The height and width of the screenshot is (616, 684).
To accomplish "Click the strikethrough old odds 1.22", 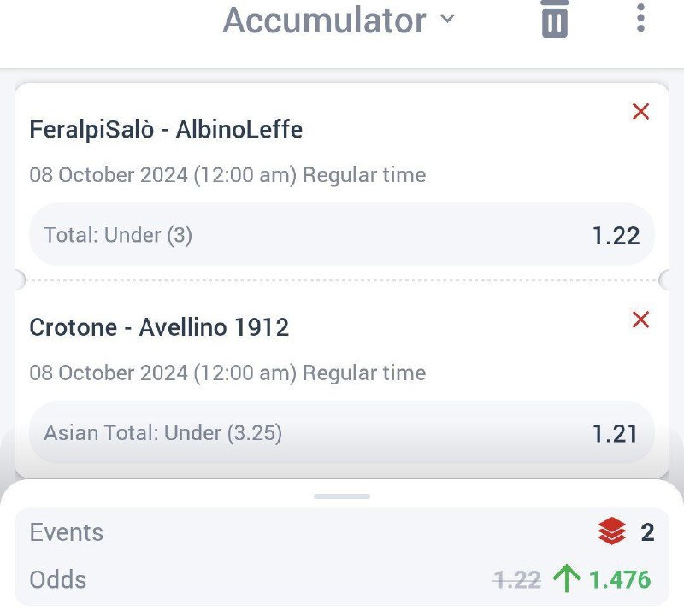I will [517, 580].
